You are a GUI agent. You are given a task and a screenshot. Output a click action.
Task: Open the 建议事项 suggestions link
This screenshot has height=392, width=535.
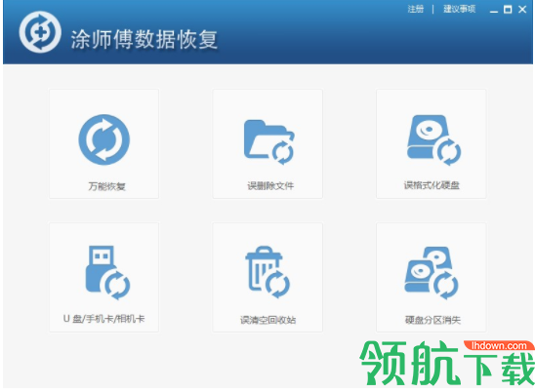coord(459,9)
